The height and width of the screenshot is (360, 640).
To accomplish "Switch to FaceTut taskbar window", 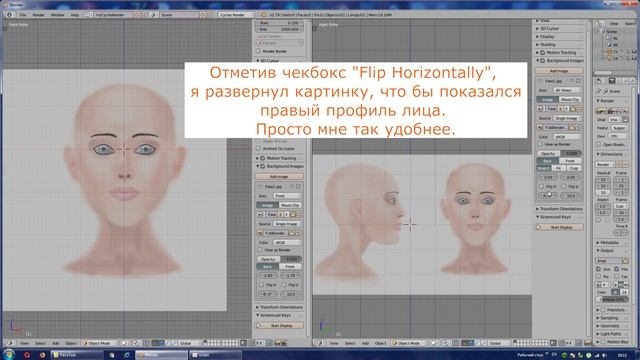I will pos(76,355).
